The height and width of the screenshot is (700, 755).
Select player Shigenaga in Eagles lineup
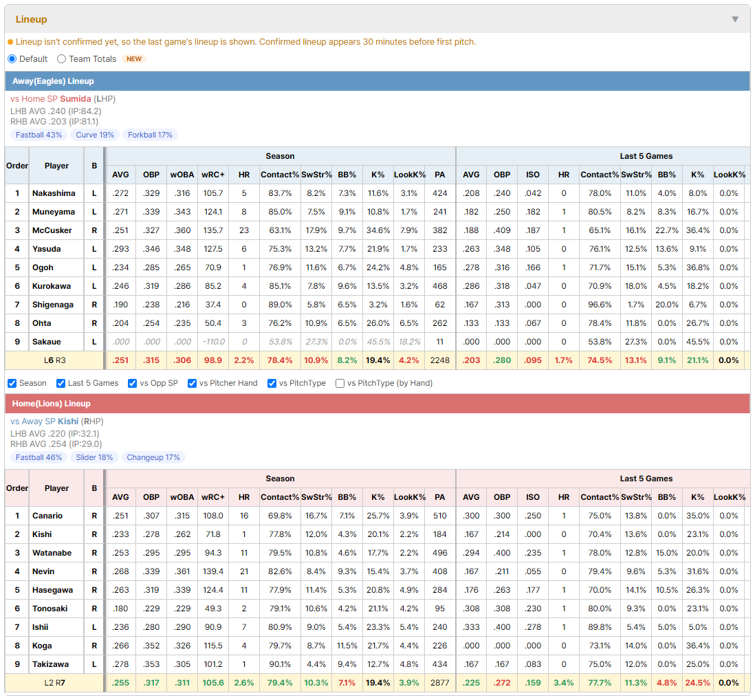coord(53,305)
